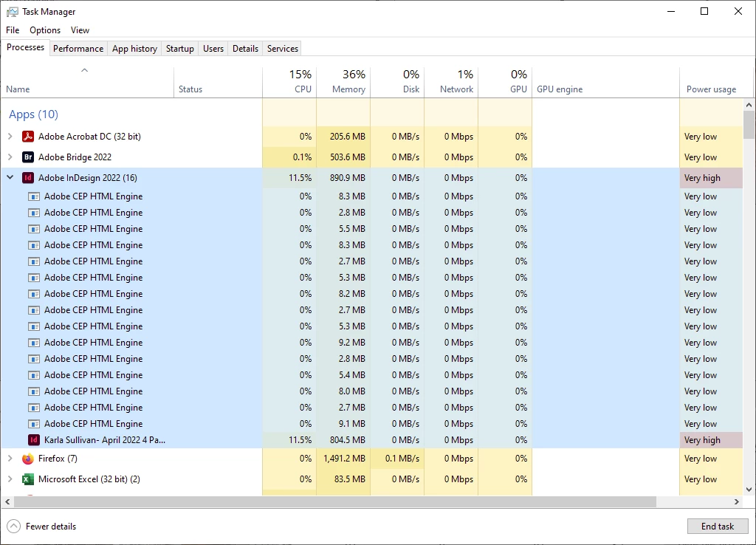Click the 1,491.2 MB Firefox memory cell
Screen dimensions: 756x545
pyautogui.click(x=344, y=459)
